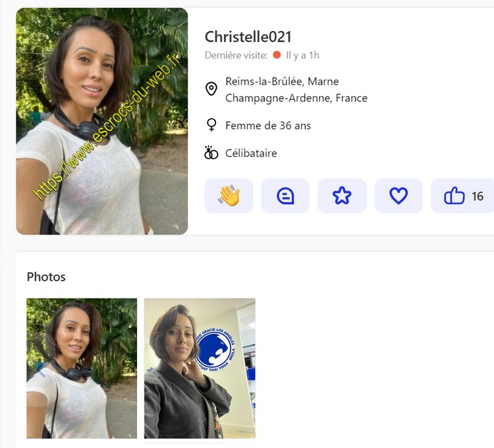Send a wave with the hand button

tap(229, 196)
